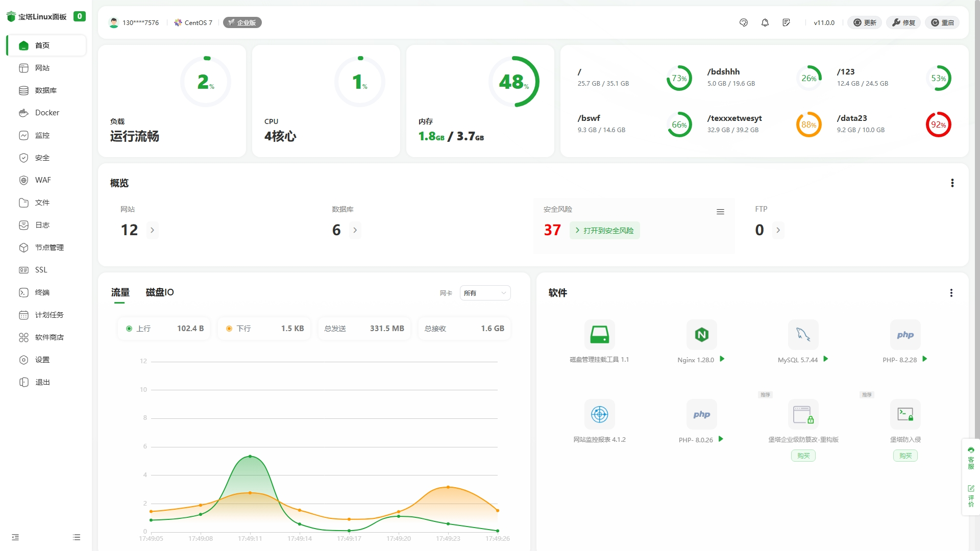The width and height of the screenshot is (980, 551).
Task: Open the software panel three-dot menu
Action: (x=951, y=293)
